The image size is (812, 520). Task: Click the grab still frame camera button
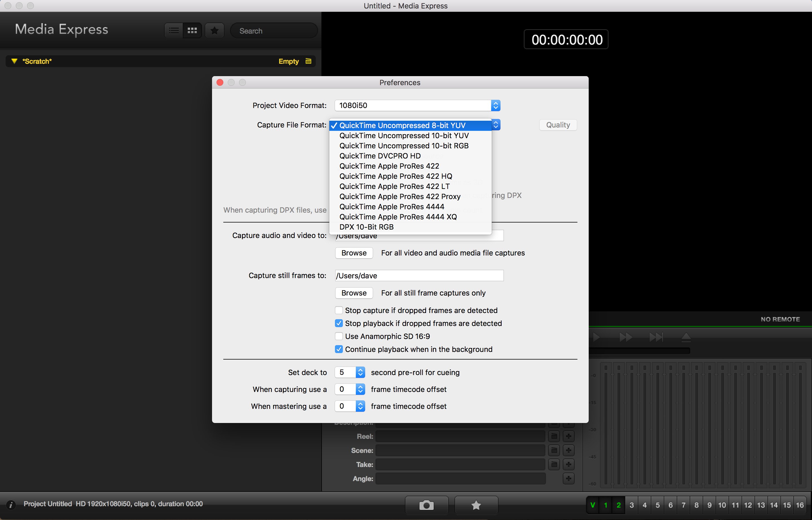[426, 505]
